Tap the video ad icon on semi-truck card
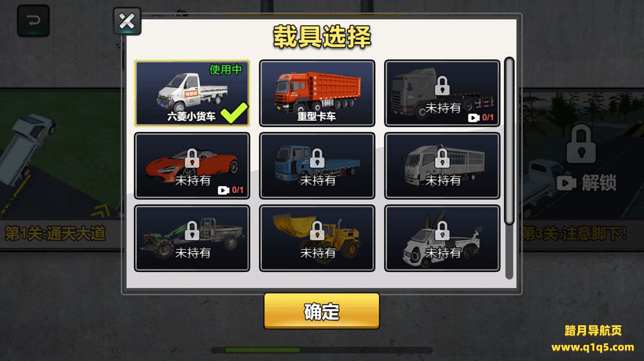The height and width of the screenshot is (361, 644). pyautogui.click(x=473, y=118)
